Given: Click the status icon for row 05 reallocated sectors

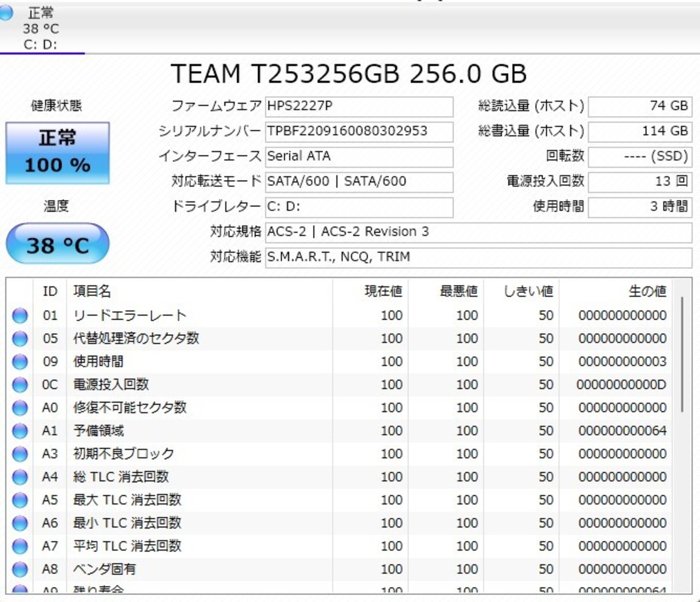Looking at the screenshot, I should coord(20,339).
